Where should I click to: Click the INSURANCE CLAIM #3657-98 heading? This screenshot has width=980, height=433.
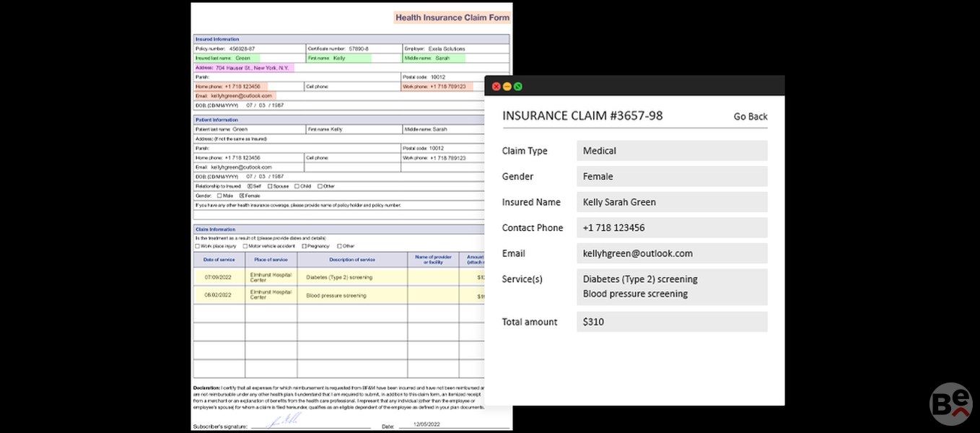(x=582, y=115)
